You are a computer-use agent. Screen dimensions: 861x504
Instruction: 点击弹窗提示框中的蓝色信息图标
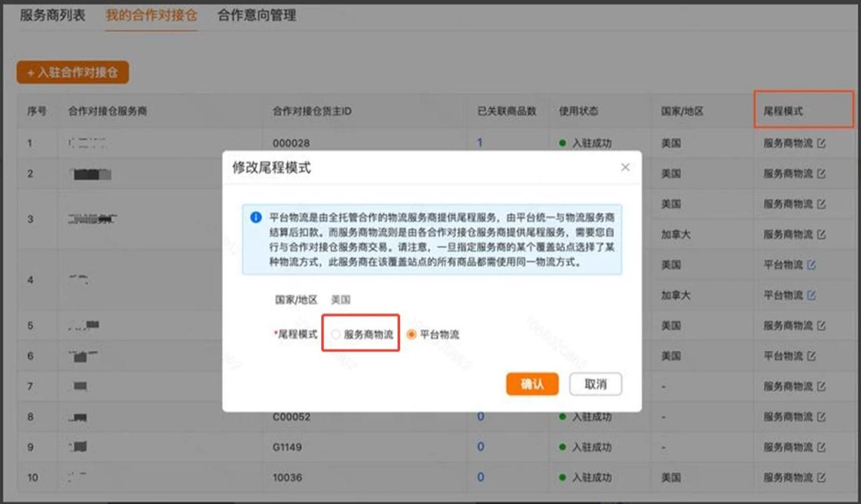pos(256,218)
